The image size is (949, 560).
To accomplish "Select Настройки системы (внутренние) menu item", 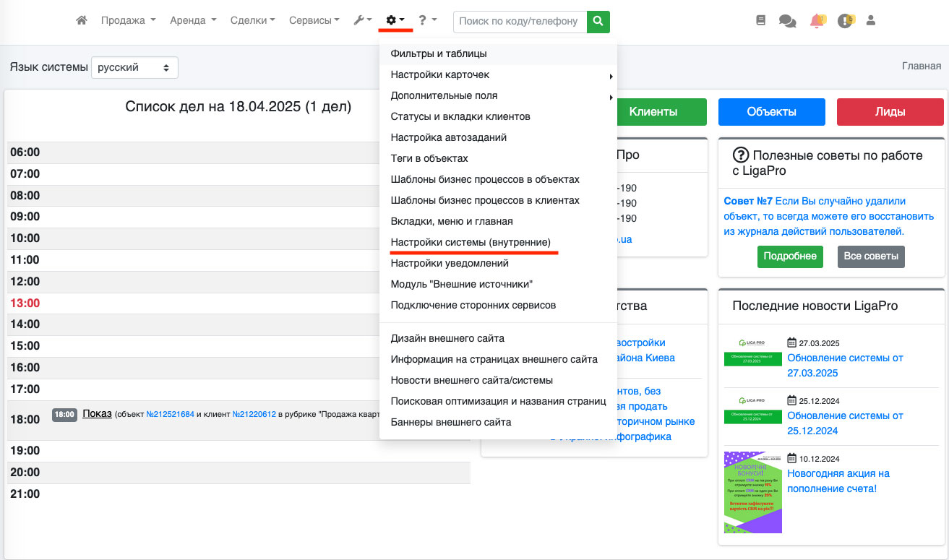I will (471, 242).
